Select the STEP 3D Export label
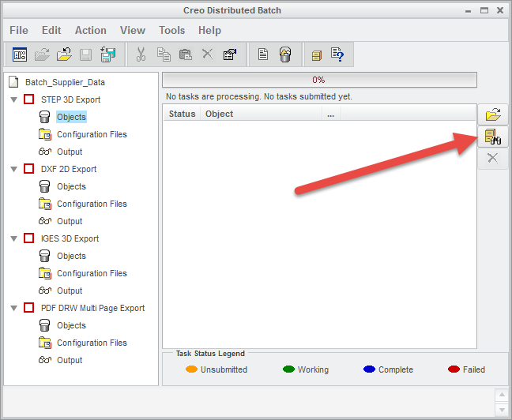512x420 pixels. [x=70, y=99]
